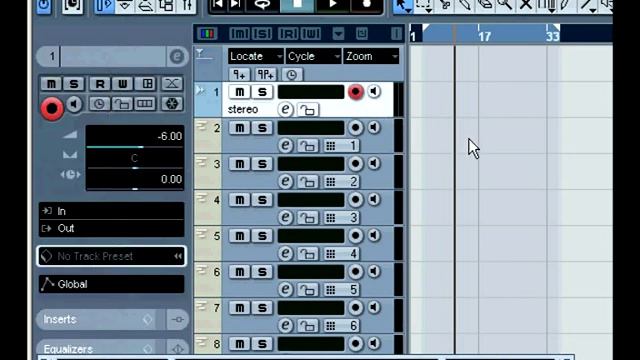Toggle Inspector musical/linear time base clock

pyautogui.click(x=99, y=103)
